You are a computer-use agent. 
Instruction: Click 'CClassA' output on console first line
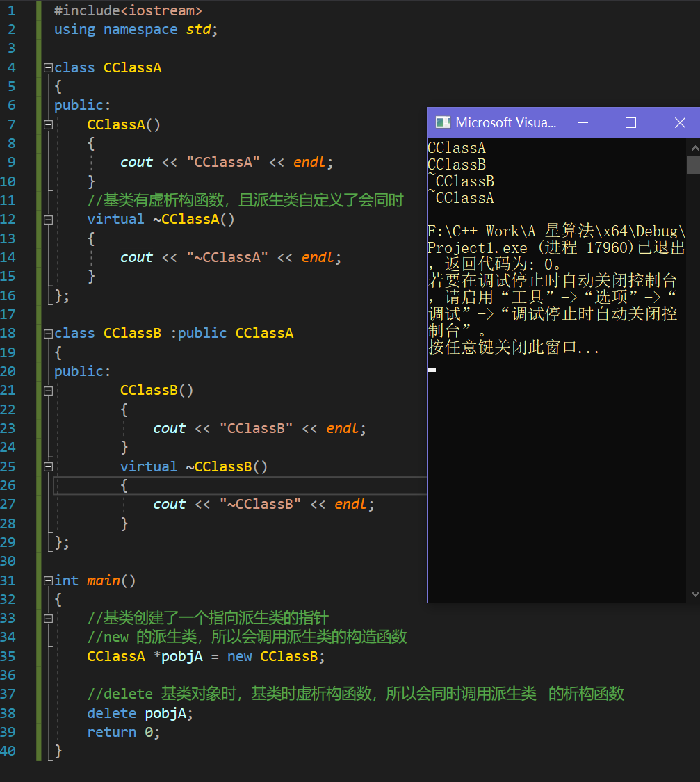coord(457,148)
